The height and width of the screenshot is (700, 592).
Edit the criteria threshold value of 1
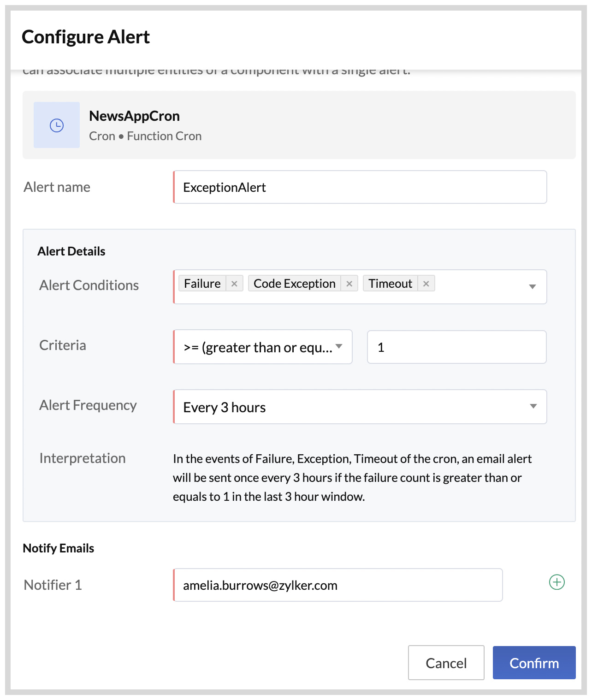[456, 347]
